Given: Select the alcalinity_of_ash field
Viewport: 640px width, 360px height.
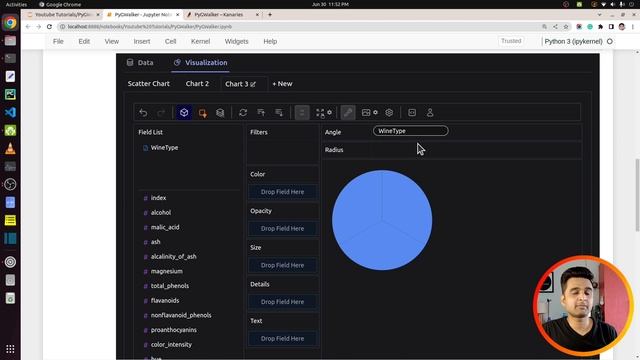Looking at the screenshot, I should pyautogui.click(x=173, y=257).
